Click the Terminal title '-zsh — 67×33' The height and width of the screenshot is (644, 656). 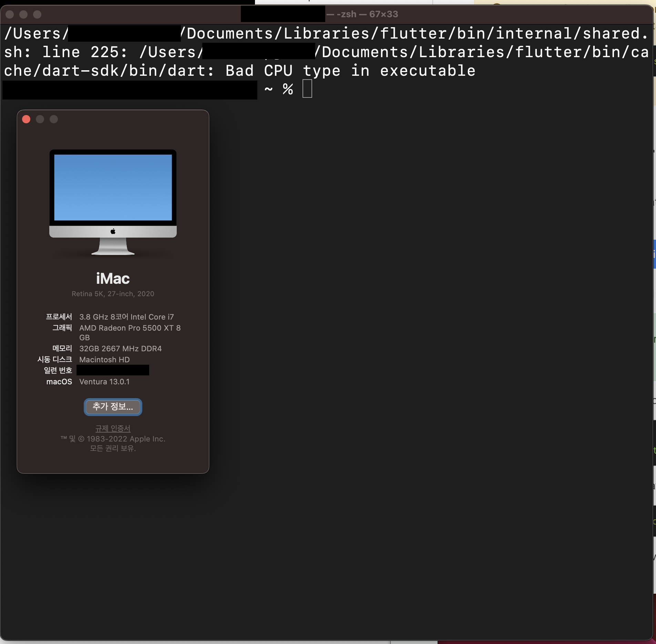[x=367, y=14]
